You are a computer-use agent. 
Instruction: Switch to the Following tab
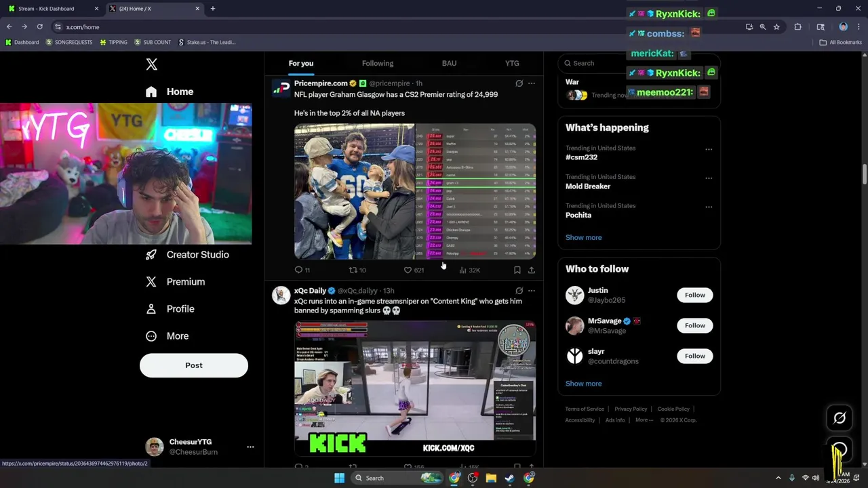pos(378,63)
